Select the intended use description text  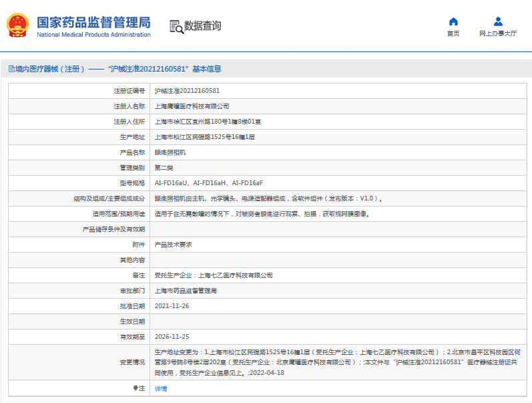point(262,214)
